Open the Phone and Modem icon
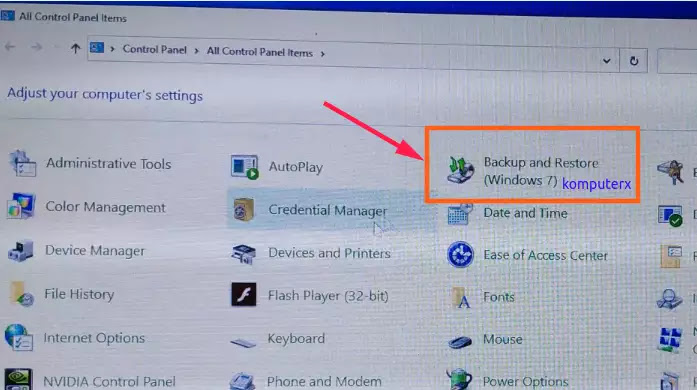 [x=242, y=382]
